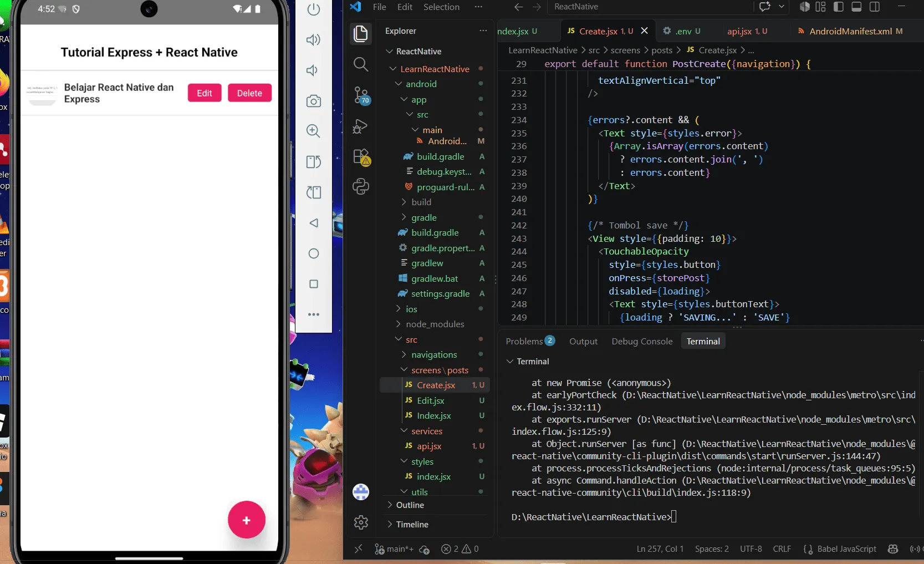
Task: Click emulator zoom magnifier icon
Action: [x=313, y=131]
